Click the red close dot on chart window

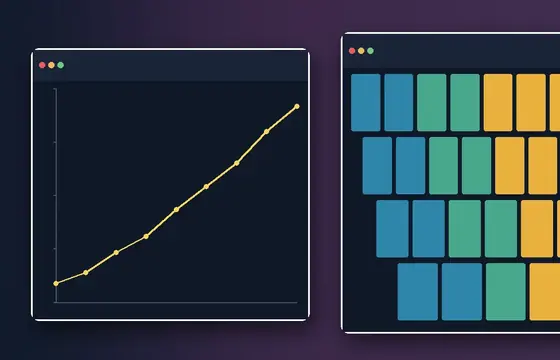(x=42, y=65)
